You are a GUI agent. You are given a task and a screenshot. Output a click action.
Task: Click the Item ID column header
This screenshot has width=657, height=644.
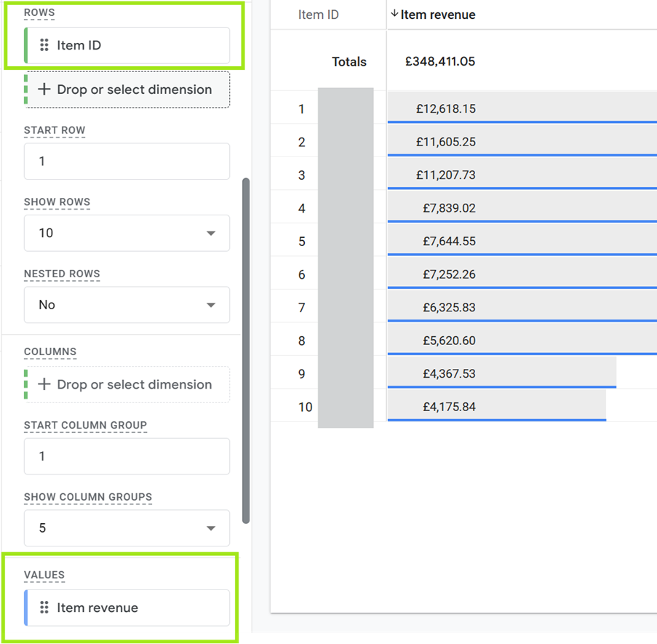[x=319, y=14]
